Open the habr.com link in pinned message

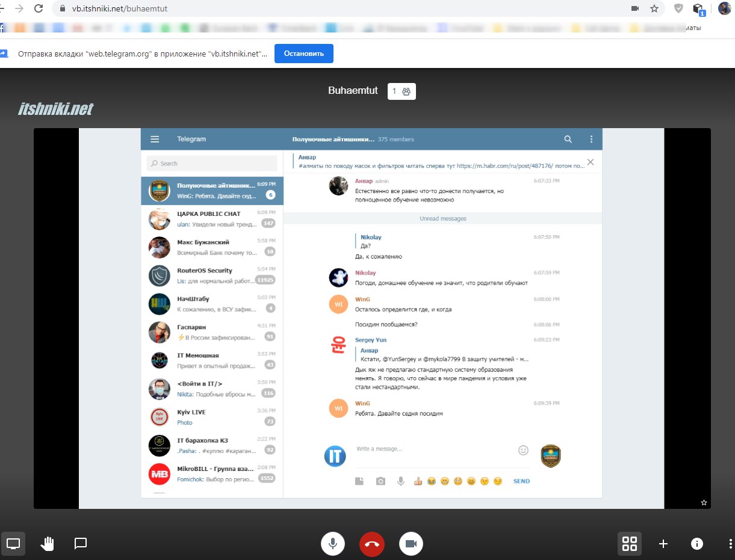point(504,166)
